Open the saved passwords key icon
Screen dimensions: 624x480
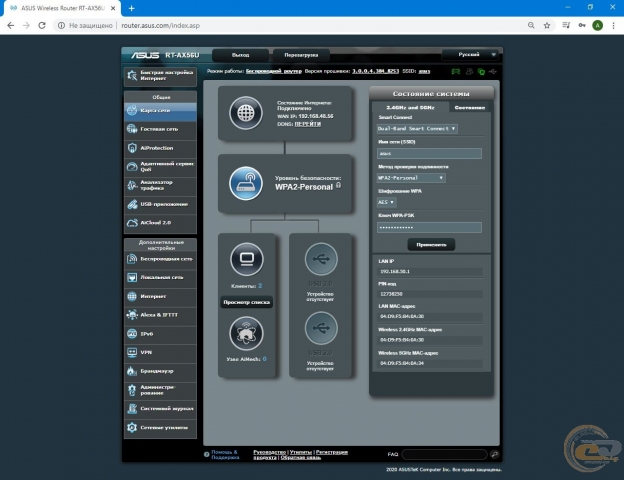582,25
